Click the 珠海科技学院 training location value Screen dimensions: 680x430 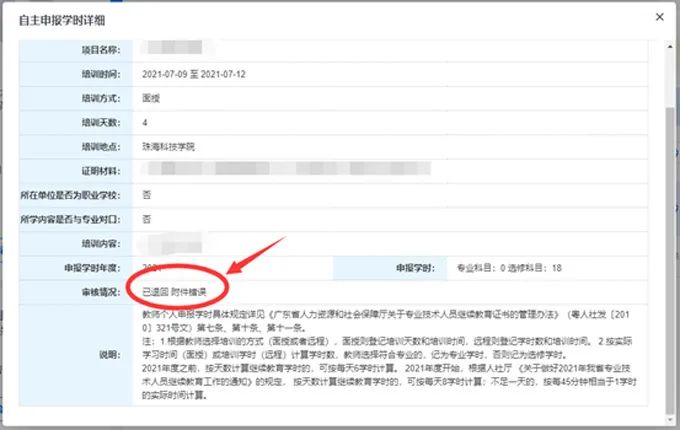click(169, 146)
